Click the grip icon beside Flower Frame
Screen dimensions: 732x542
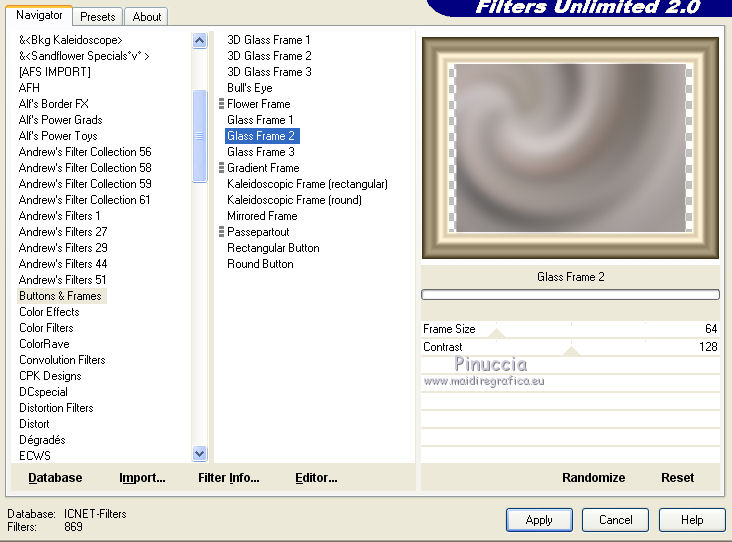coord(221,104)
